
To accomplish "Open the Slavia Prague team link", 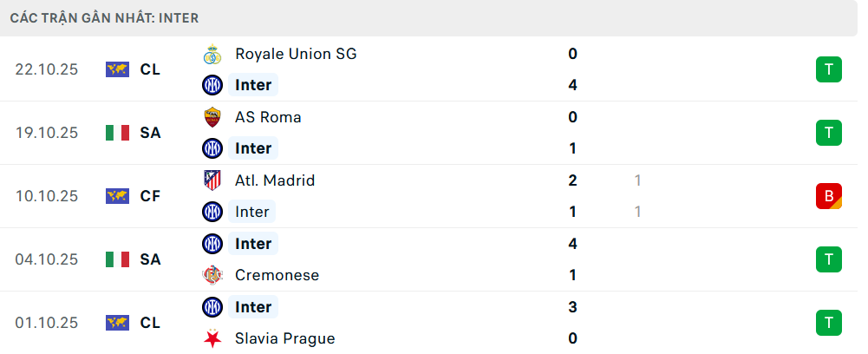I will click(284, 338).
